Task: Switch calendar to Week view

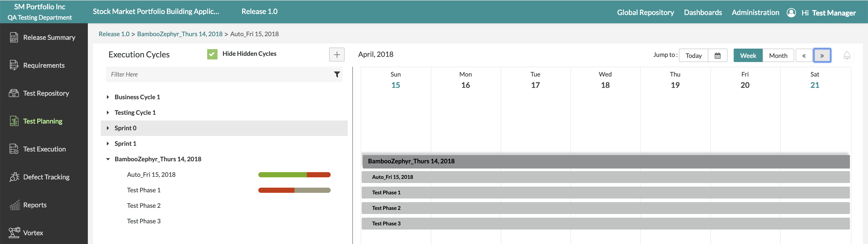Action: coord(748,56)
